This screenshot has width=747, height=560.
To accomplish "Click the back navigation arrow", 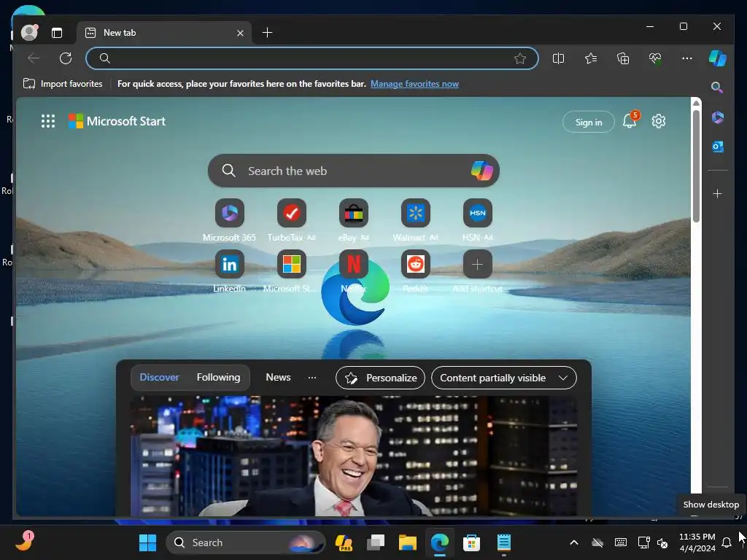I will 34,58.
